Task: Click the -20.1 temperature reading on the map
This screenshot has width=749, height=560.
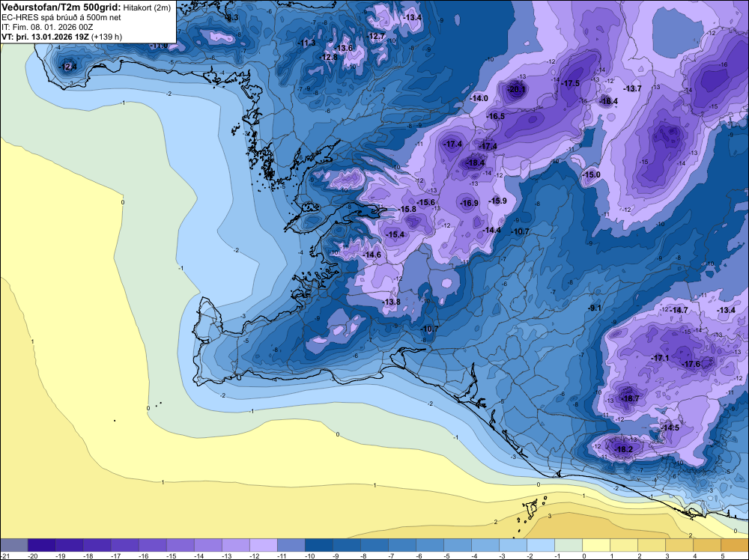Action: click(x=516, y=89)
